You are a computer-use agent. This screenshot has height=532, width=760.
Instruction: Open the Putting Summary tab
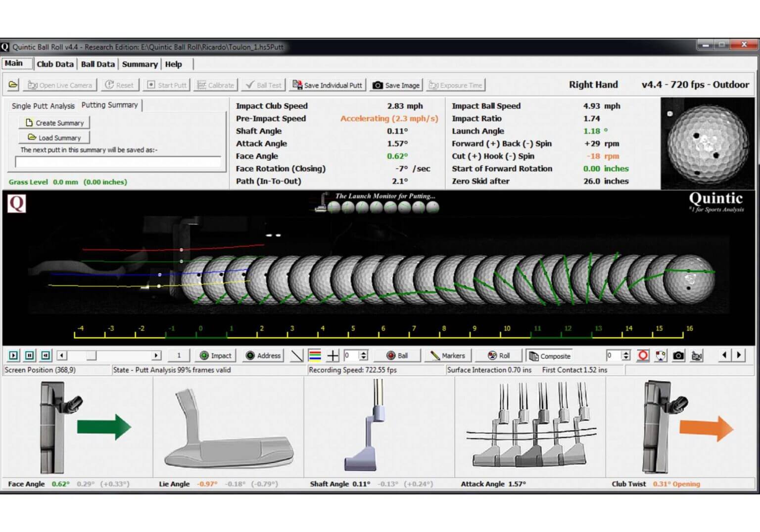click(x=110, y=104)
